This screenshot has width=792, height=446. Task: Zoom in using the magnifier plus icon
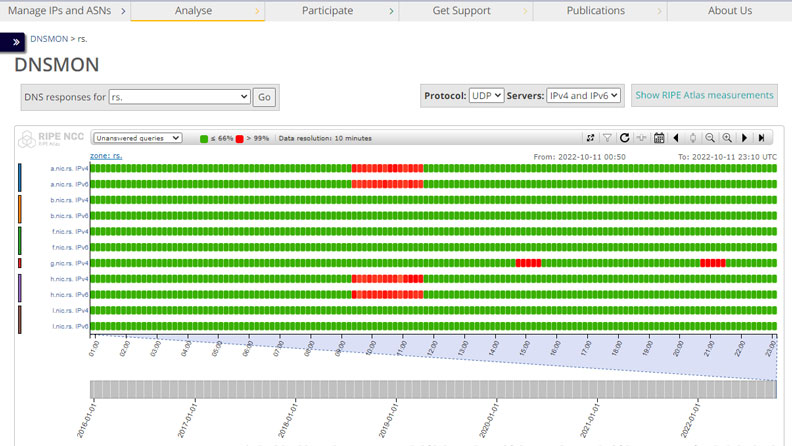tap(726, 138)
